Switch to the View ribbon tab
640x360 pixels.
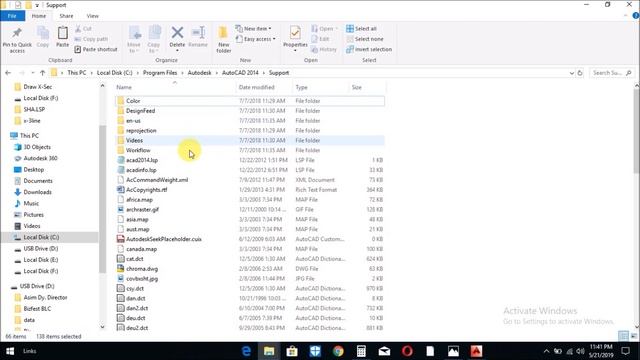point(93,16)
